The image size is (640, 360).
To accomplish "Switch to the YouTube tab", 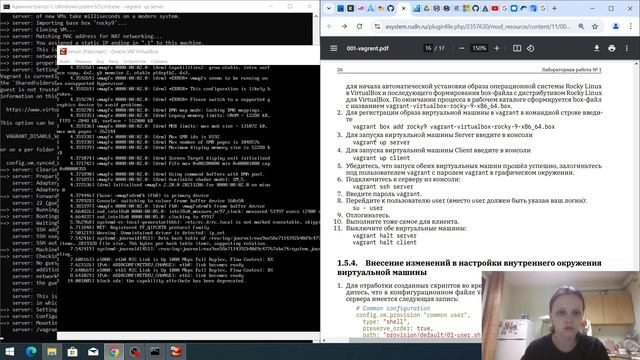I will (495, 8).
